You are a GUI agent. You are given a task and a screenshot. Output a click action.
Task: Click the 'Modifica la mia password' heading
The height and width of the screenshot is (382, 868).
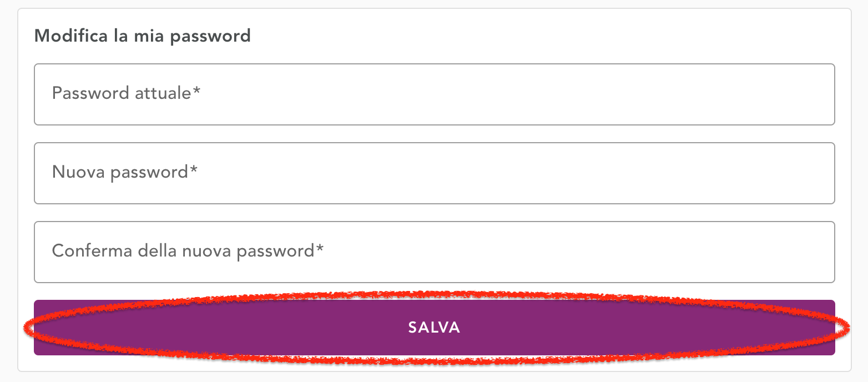pyautogui.click(x=143, y=36)
